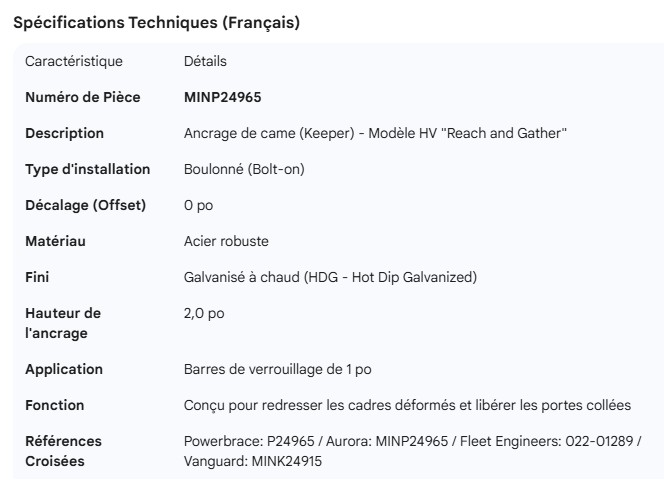Viewport: 664px width, 481px height.
Task: Select the "Description" row label
Action: click(x=64, y=133)
